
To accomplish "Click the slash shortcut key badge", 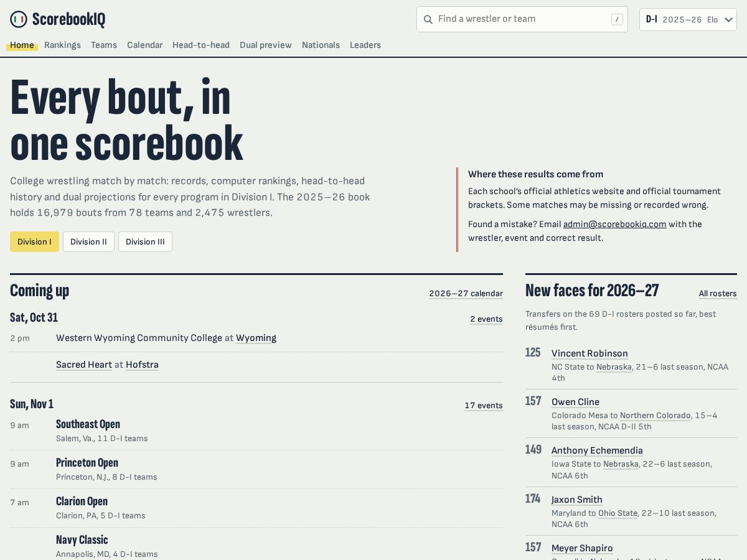I will tap(617, 19).
